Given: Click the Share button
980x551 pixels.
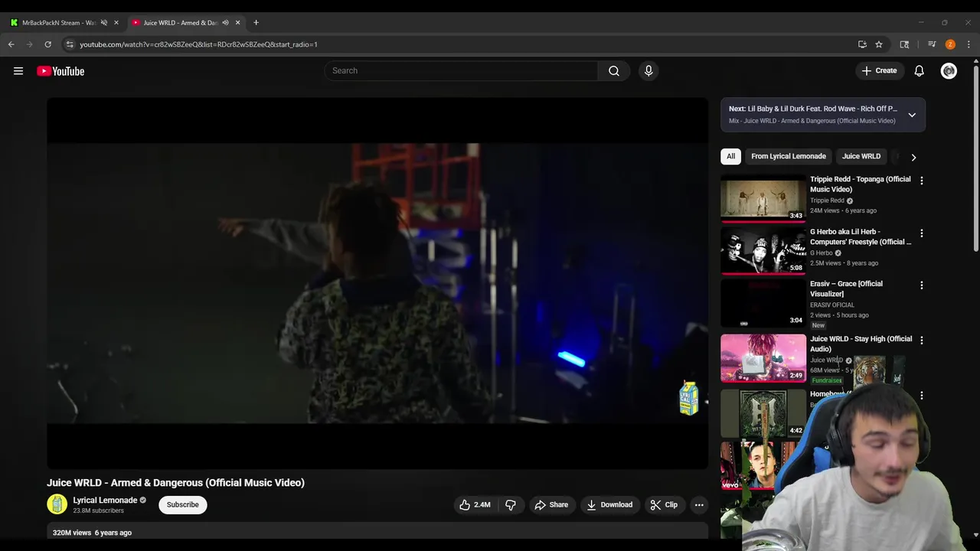Looking at the screenshot, I should 551,505.
